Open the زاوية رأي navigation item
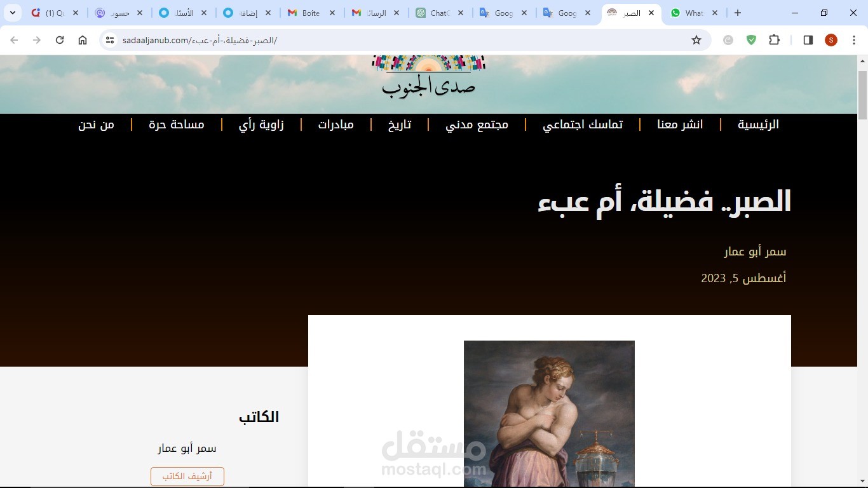 pos(261,125)
